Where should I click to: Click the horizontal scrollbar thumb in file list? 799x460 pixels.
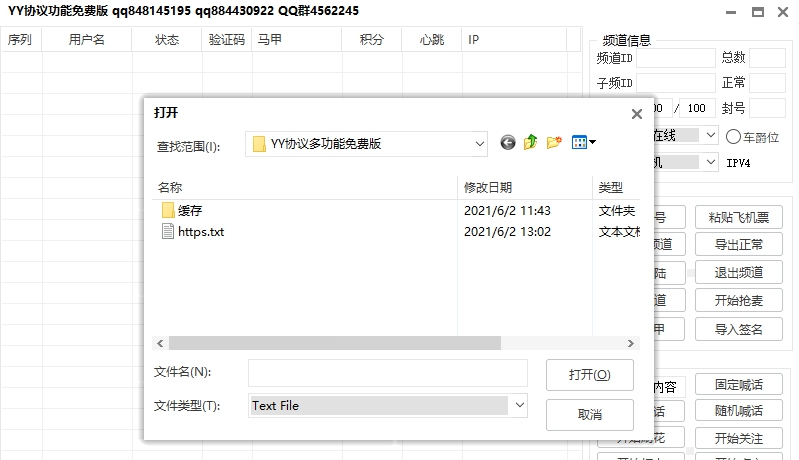[x=335, y=343]
